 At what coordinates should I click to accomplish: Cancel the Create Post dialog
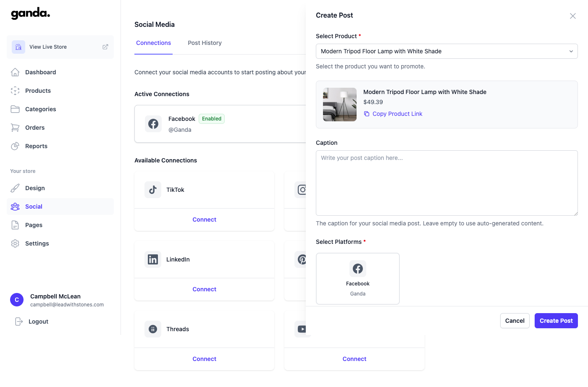coord(514,320)
